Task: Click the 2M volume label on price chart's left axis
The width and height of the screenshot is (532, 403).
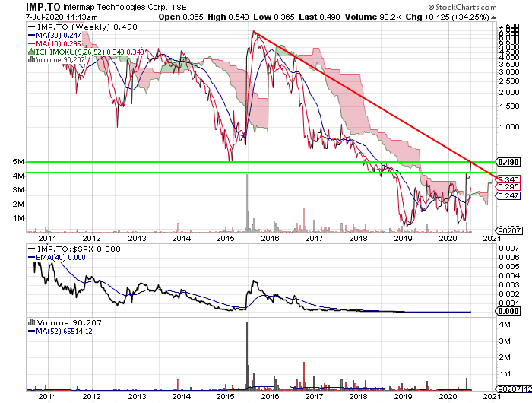Action: tap(18, 204)
